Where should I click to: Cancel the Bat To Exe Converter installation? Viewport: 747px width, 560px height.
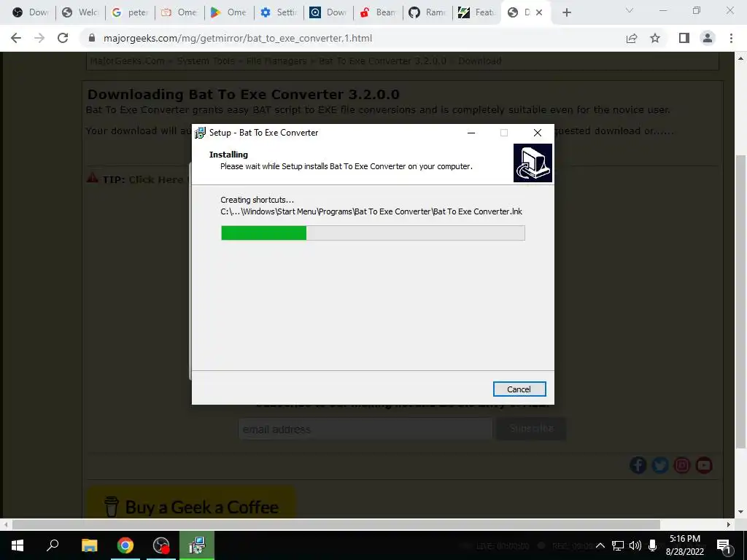pos(519,389)
